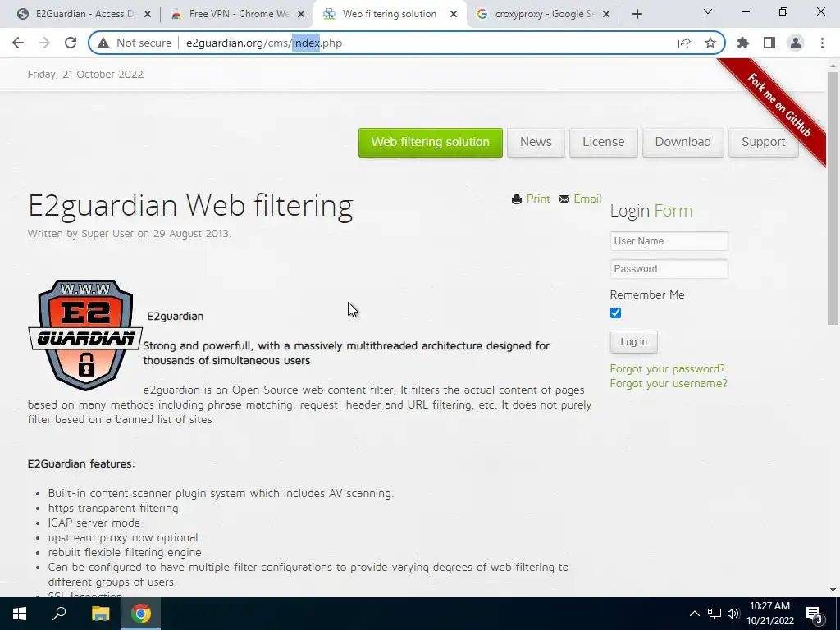Close the croxyproxy - Google Search tab
Screen dimensions: 840x630
pos(606,14)
